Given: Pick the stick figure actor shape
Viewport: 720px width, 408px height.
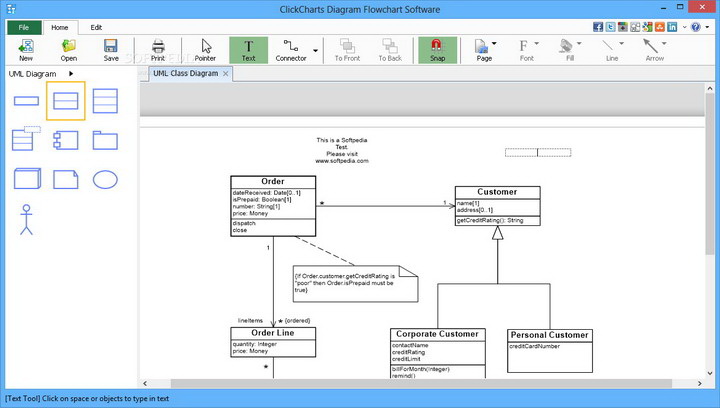Looking at the screenshot, I should click(x=26, y=219).
